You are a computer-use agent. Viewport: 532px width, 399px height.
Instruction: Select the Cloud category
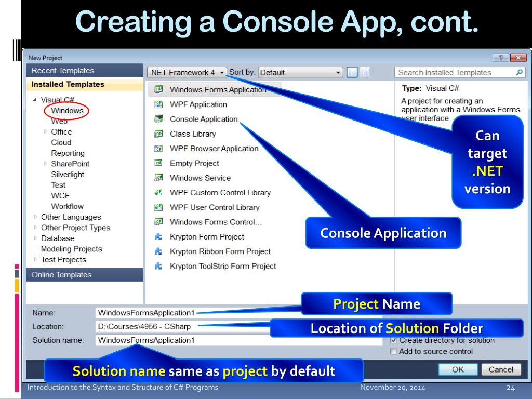coord(61,142)
